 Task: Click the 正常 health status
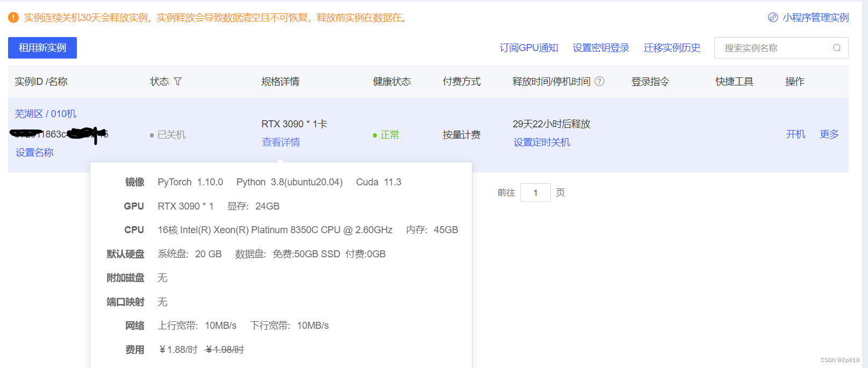click(x=390, y=135)
